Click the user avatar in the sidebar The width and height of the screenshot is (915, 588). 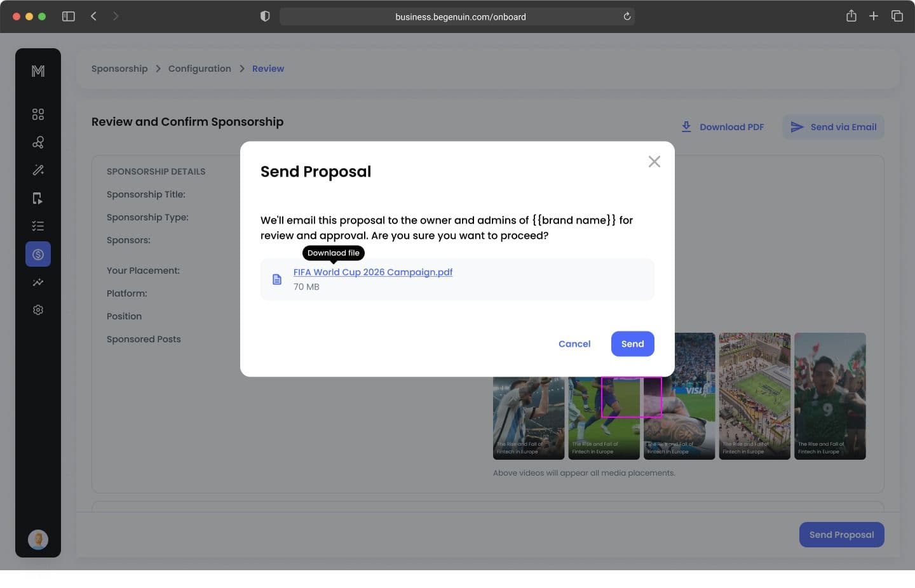coord(38,540)
